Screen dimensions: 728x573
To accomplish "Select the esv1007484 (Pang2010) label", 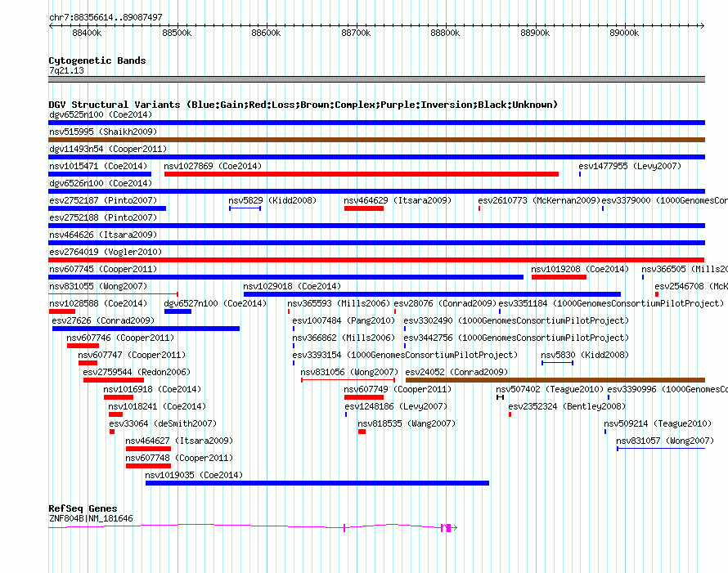I will click(344, 320).
